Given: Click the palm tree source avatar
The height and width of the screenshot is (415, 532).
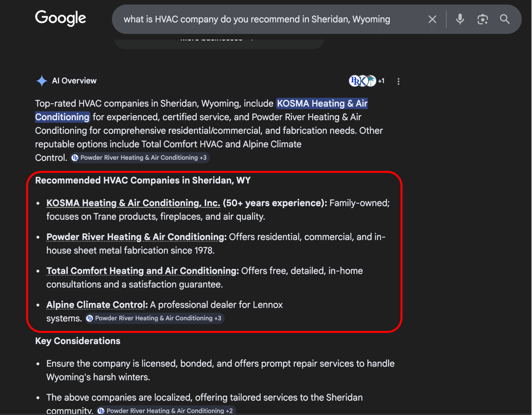Looking at the screenshot, I should pos(372,81).
